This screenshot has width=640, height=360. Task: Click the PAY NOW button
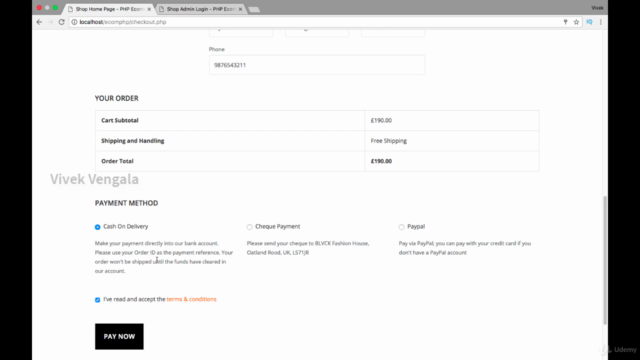pos(119,336)
